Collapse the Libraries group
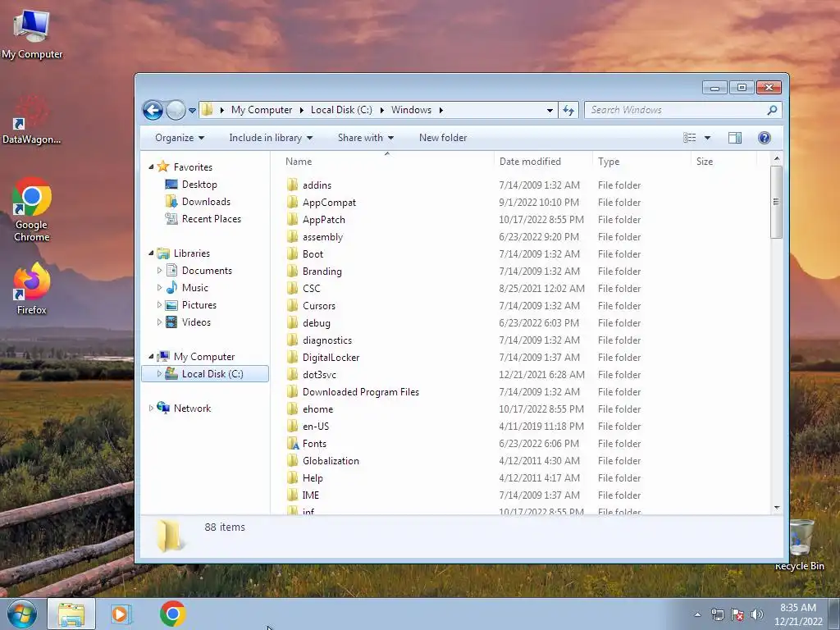The image size is (840, 630). [x=151, y=253]
